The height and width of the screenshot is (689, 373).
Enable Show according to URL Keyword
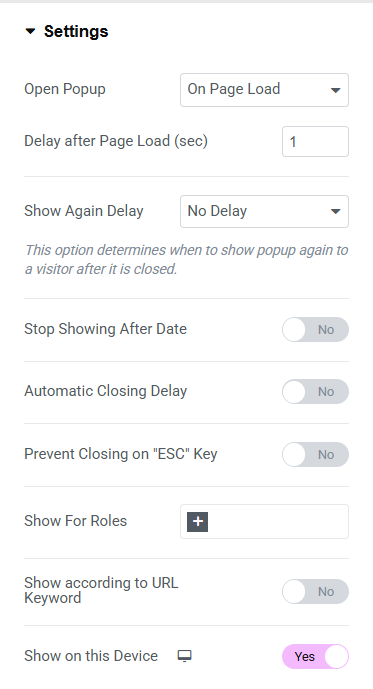coord(315,591)
